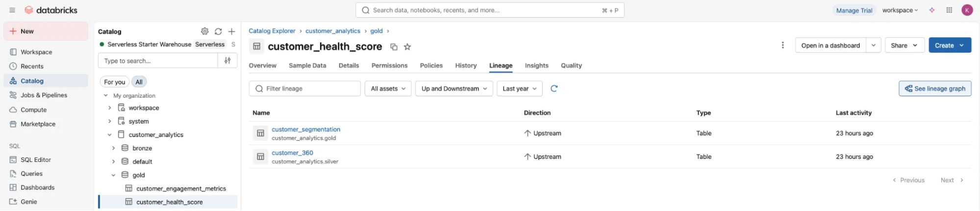Screen dimensions: 980x211
Task: Open the Databricks Assistant sparkle icon
Action: click(x=932, y=10)
